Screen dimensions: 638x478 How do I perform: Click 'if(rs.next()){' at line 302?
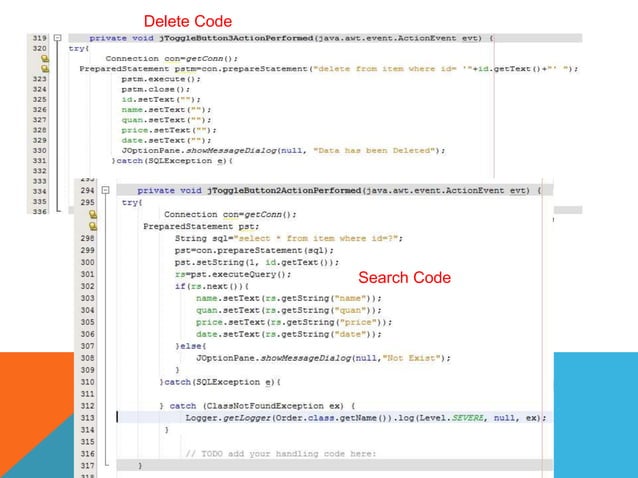click(x=212, y=286)
